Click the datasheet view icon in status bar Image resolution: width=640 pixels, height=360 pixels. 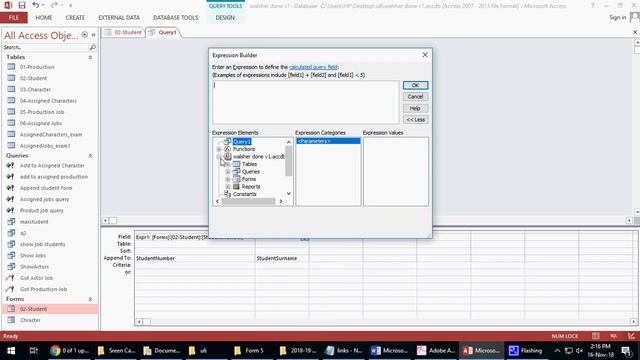pos(596,336)
